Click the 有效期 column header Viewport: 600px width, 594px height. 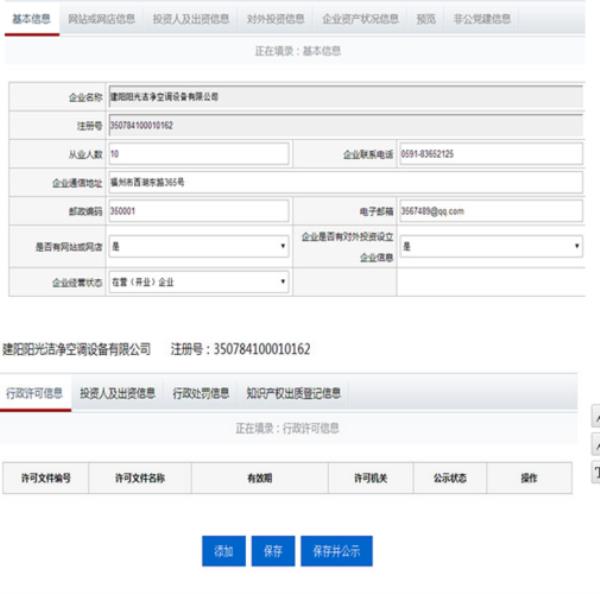tap(260, 478)
